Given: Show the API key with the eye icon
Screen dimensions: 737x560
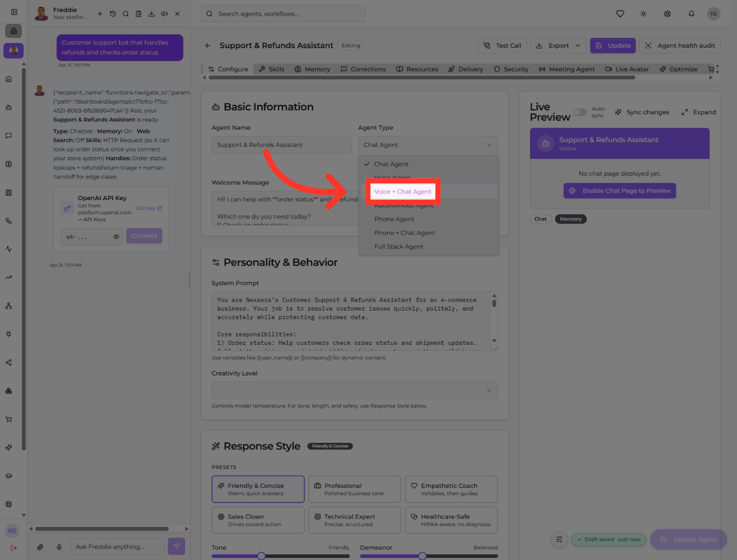Looking at the screenshot, I should tap(116, 236).
